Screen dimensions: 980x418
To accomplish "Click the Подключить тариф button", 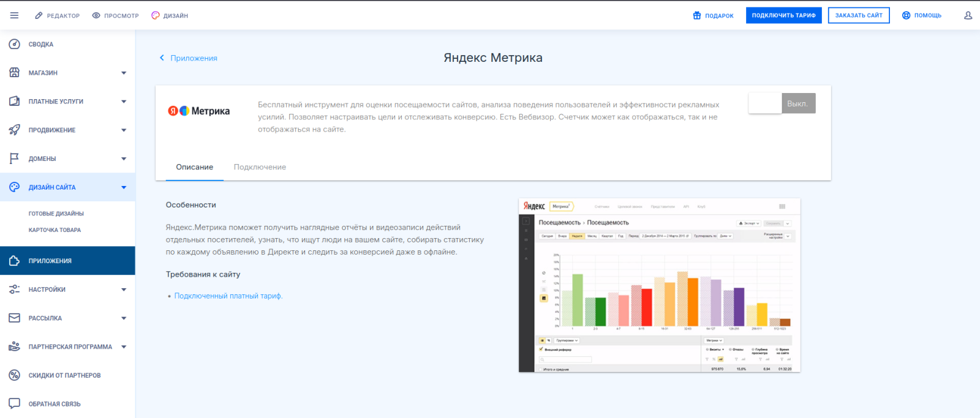I will pyautogui.click(x=784, y=15).
